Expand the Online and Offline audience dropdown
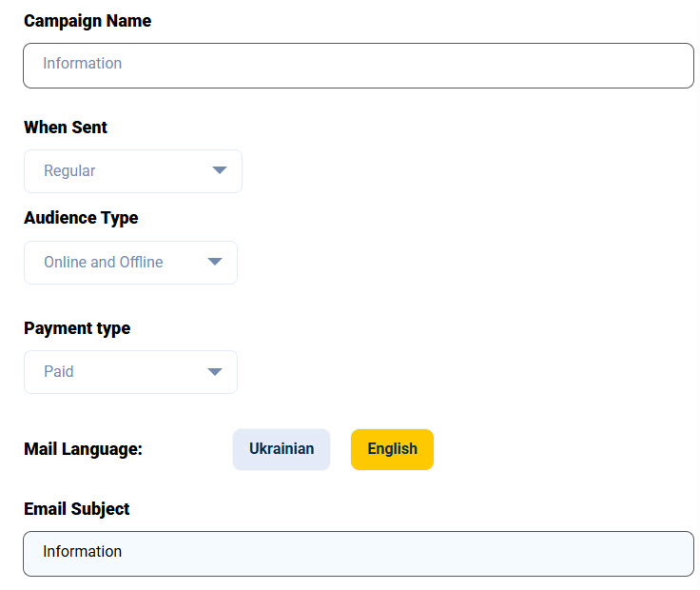This screenshot has height=590, width=700. click(x=130, y=263)
